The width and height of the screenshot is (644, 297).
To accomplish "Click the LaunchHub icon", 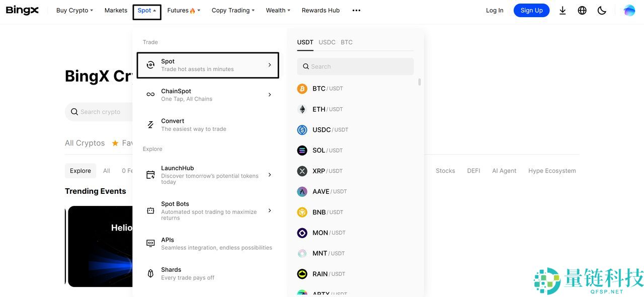I will pyautogui.click(x=150, y=175).
